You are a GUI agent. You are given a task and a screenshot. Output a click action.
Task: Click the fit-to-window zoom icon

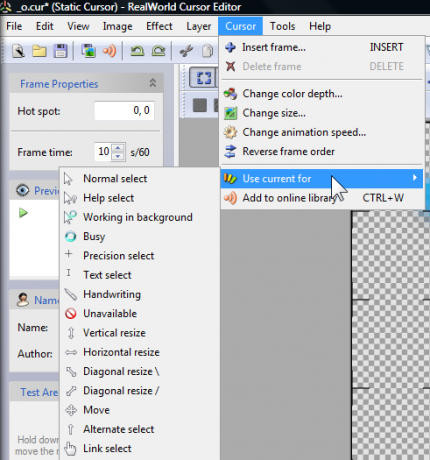pyautogui.click(x=204, y=78)
